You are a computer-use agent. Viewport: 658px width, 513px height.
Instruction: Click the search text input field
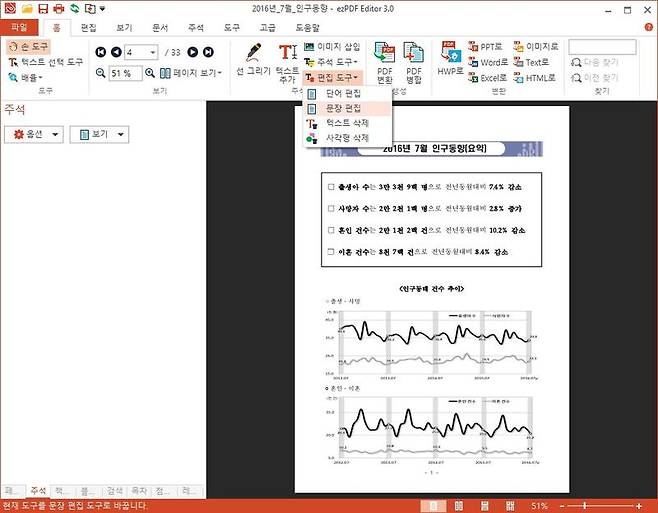602,47
